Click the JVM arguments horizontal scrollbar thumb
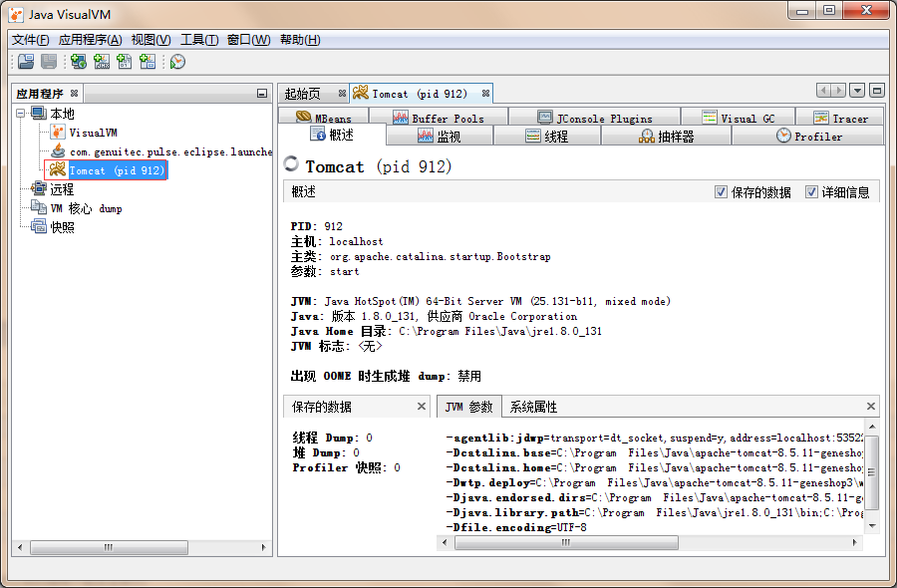Screen dimensions: 897x588 pyautogui.click(x=566, y=542)
